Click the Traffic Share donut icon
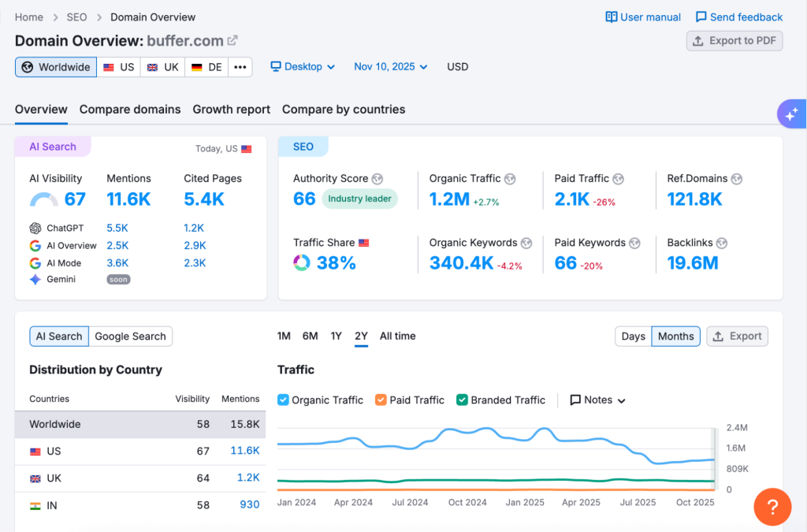 [302, 263]
